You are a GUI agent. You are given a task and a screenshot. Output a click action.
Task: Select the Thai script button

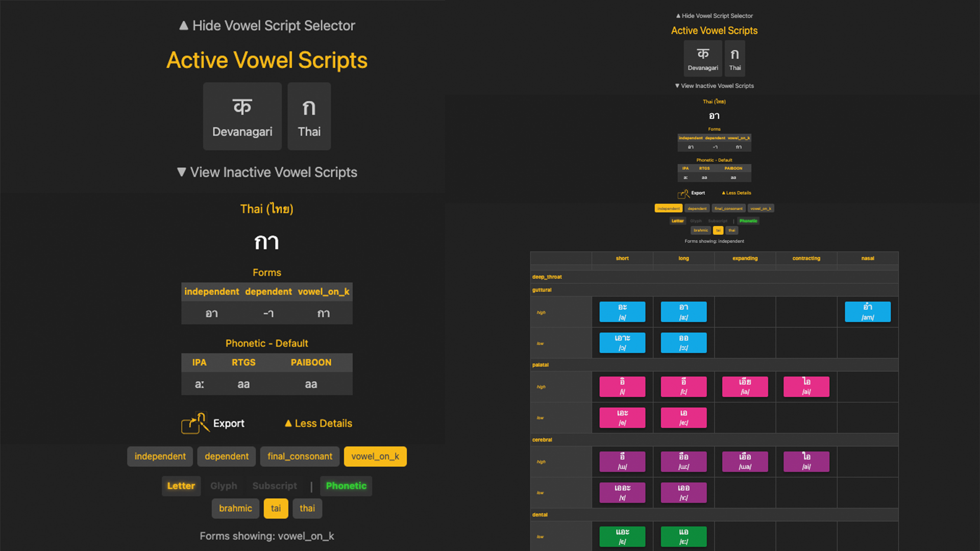coord(308,116)
